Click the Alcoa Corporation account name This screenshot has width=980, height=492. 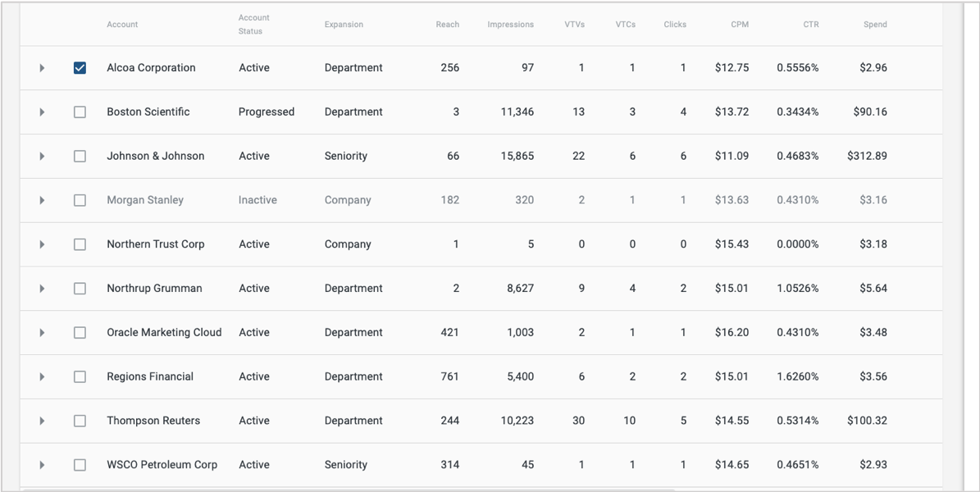pos(151,67)
